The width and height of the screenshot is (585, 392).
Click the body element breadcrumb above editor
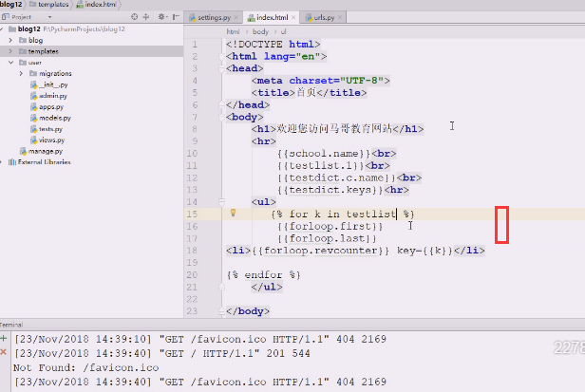260,31
